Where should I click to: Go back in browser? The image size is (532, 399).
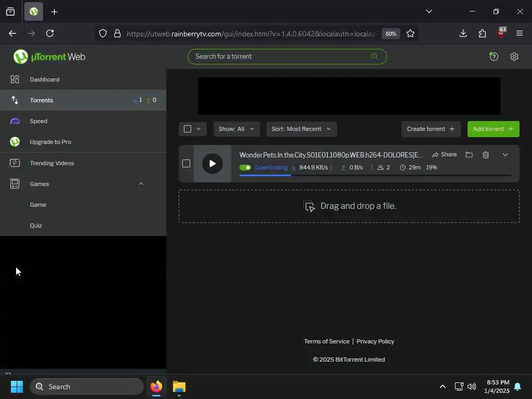(x=12, y=33)
